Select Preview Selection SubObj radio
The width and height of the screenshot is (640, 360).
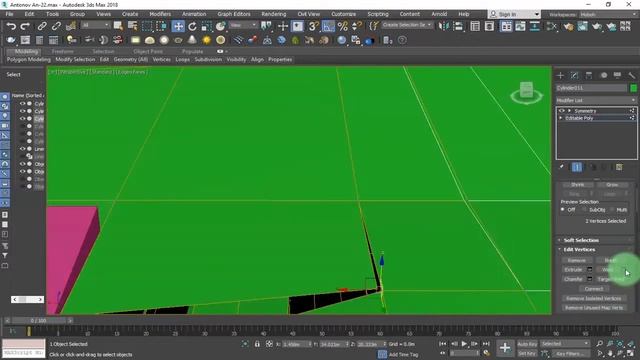[x=584, y=209]
